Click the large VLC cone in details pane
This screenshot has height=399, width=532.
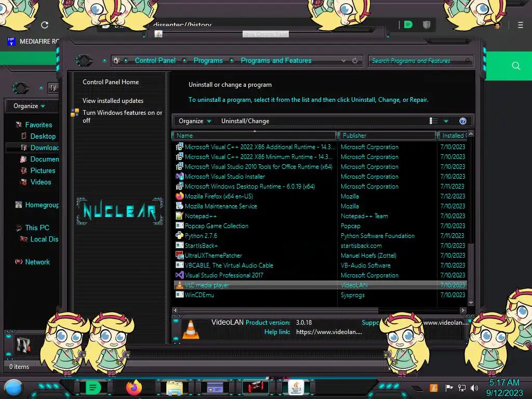coord(191,329)
